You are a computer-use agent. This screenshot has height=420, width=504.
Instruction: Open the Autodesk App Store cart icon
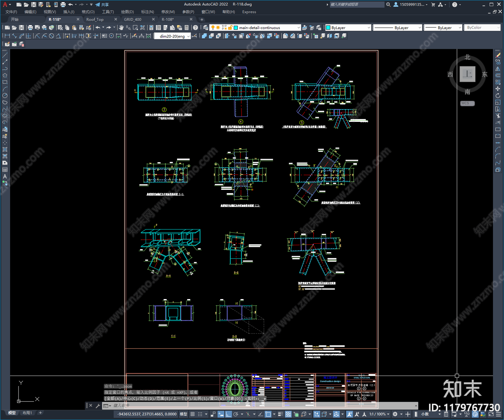[x=433, y=4]
